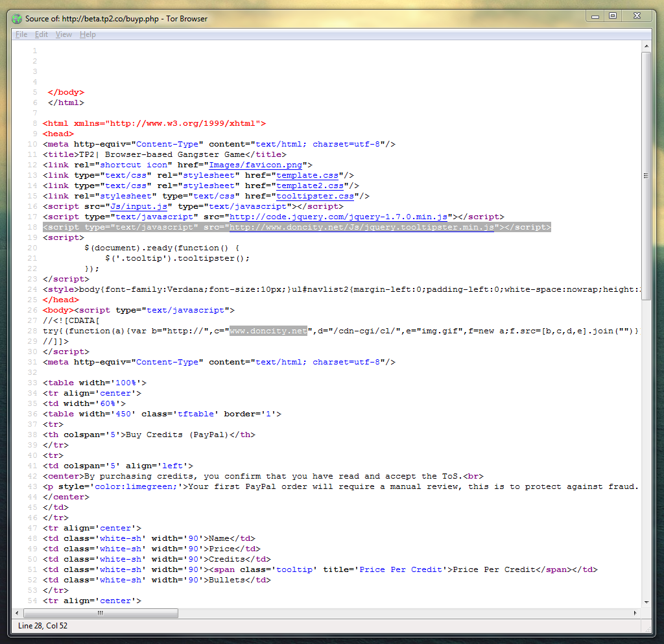The height and width of the screenshot is (644, 664).
Task: Open the File menu
Action: point(21,34)
